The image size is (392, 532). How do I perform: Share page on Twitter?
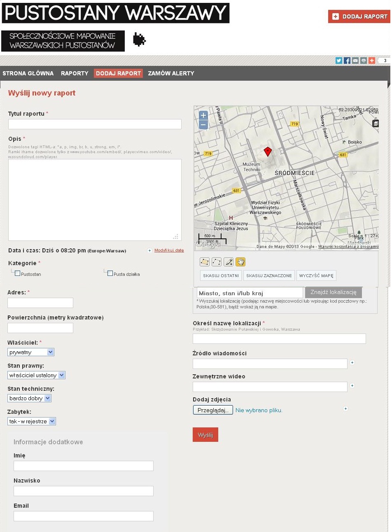pos(338,61)
